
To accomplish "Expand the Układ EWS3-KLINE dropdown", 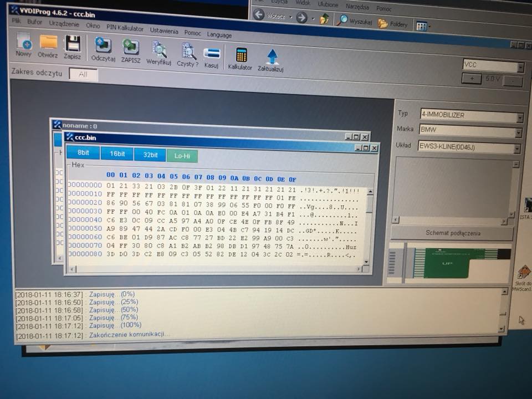I will [516, 149].
